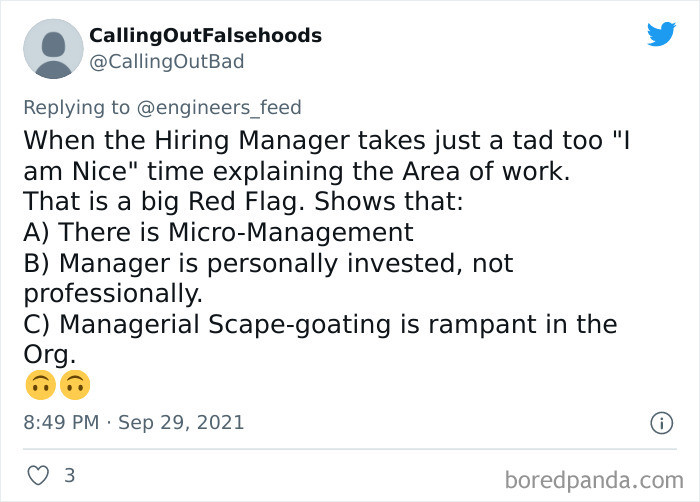Click the 8:49 PM timestamp
700x502 pixels.
pos(60,422)
